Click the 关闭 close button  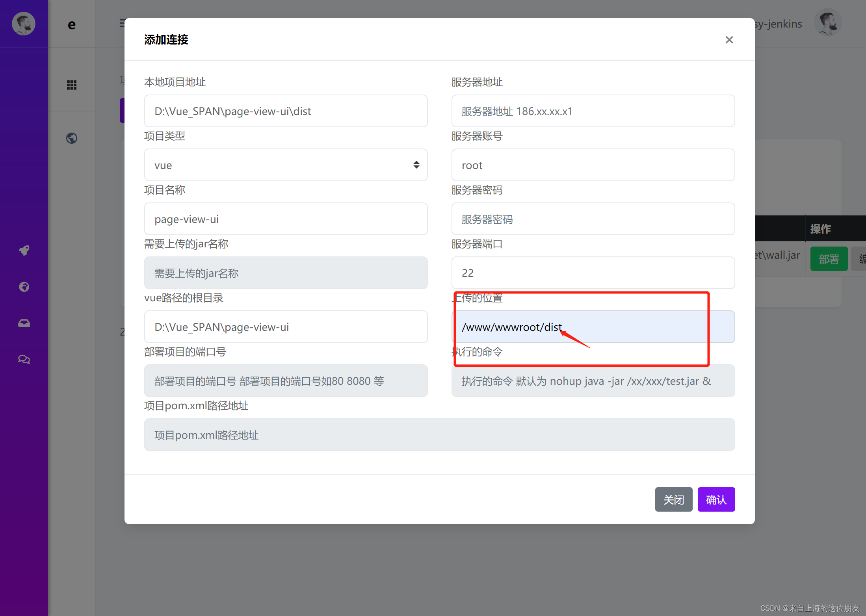click(673, 499)
